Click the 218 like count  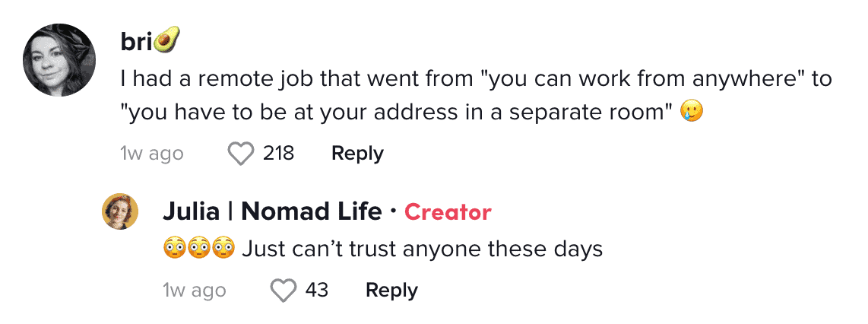coord(278,153)
